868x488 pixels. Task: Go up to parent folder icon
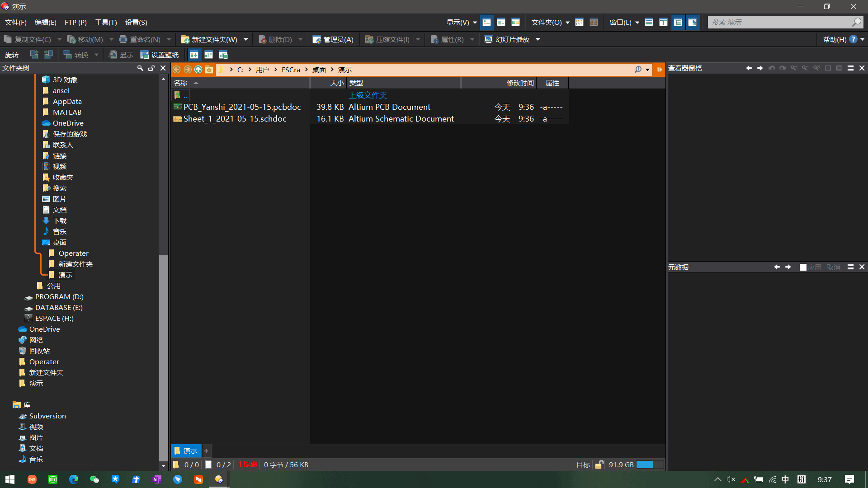[198, 70]
